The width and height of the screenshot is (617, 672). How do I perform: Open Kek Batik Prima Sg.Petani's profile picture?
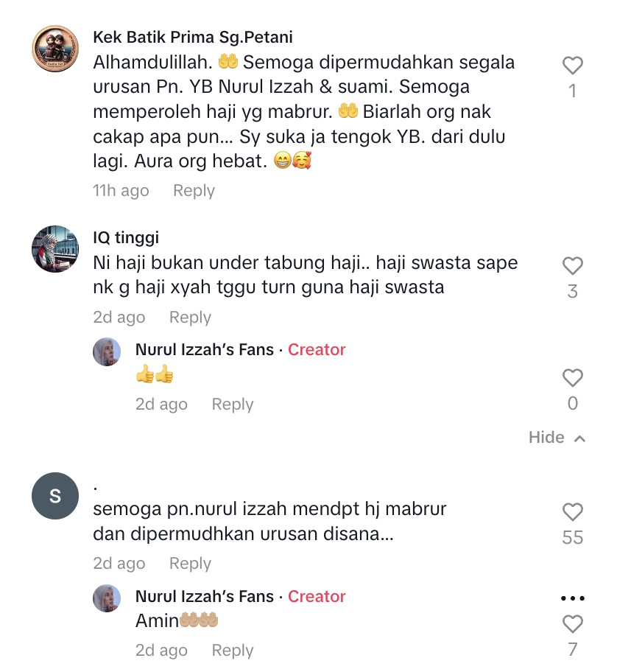pyautogui.click(x=55, y=49)
